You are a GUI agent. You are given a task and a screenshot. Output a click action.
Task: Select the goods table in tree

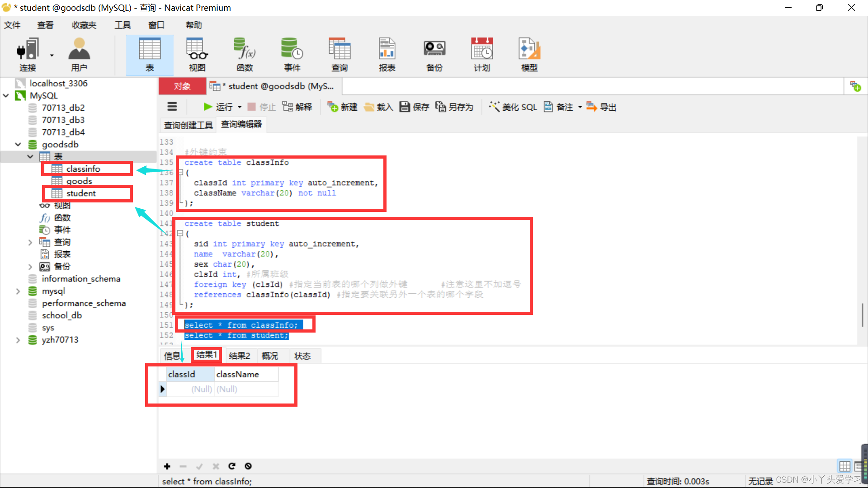79,181
